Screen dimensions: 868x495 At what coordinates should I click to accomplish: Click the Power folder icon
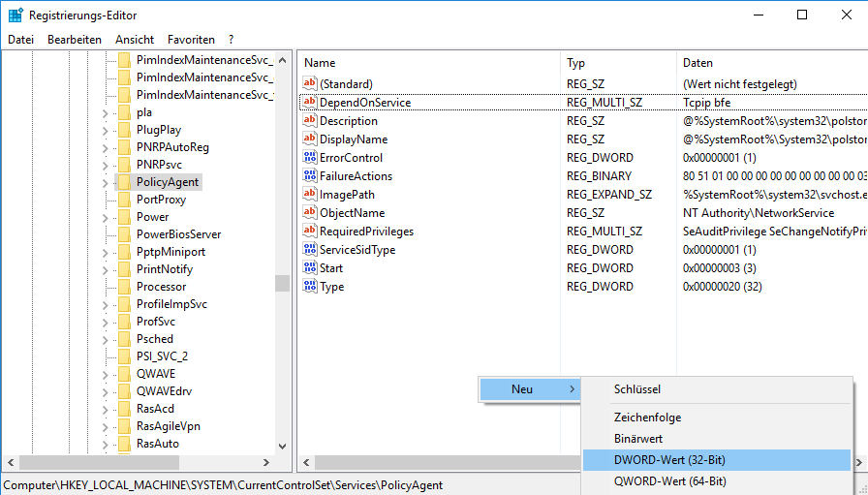(x=125, y=216)
